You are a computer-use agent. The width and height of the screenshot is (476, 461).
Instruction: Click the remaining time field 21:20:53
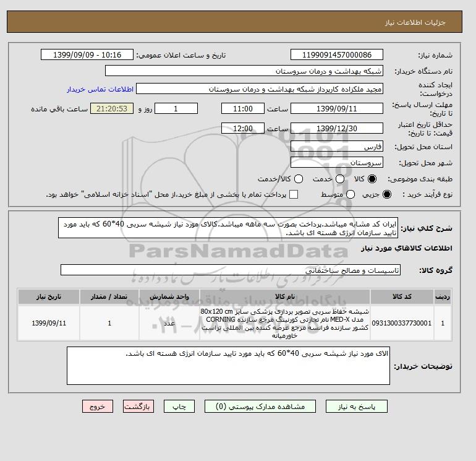(x=112, y=108)
